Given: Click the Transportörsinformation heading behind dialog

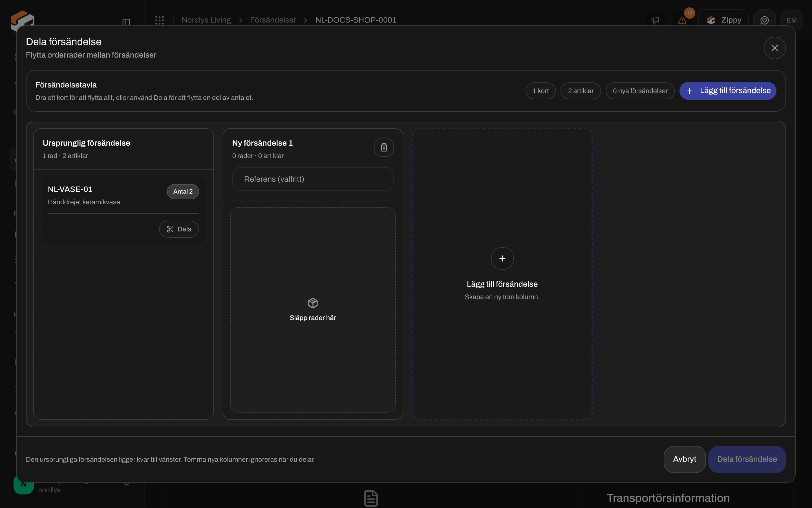Looking at the screenshot, I should pyautogui.click(x=668, y=498).
